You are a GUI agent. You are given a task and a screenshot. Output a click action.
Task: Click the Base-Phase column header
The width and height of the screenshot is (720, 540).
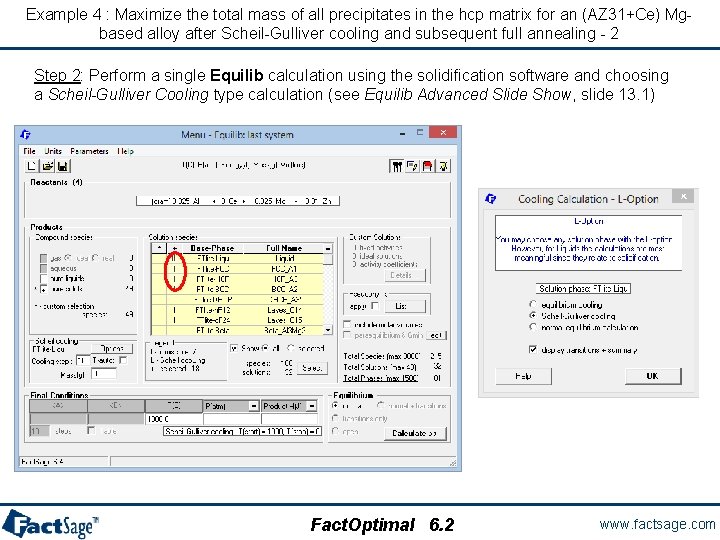[212, 248]
